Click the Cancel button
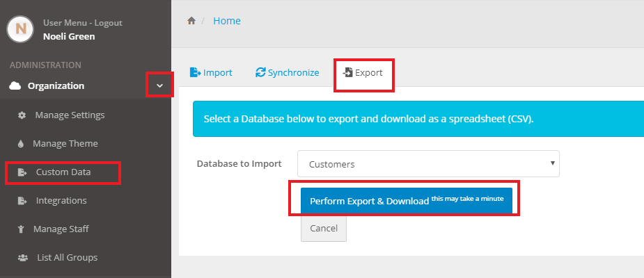Image resolution: width=644 pixels, height=278 pixels. pyautogui.click(x=324, y=229)
